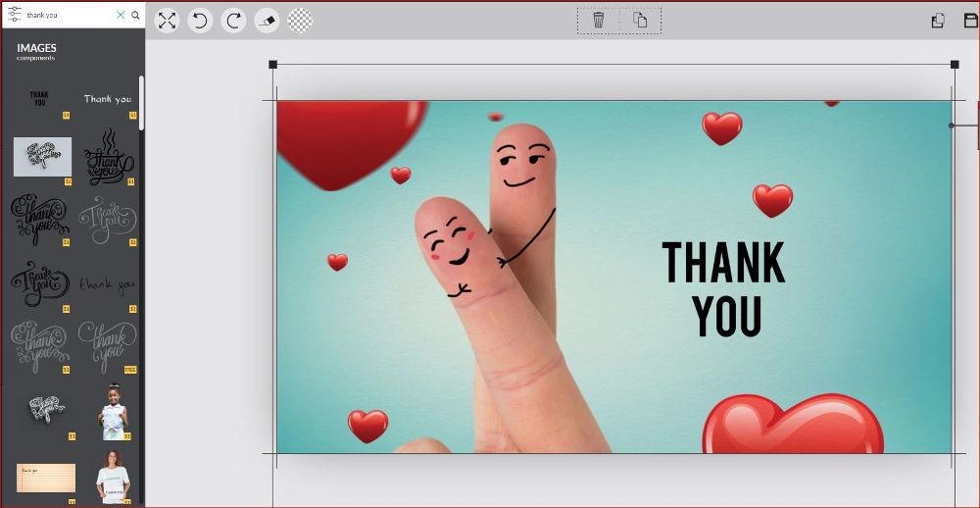Choose the black swirly calligraphy thank you thumbnail

coord(39,220)
